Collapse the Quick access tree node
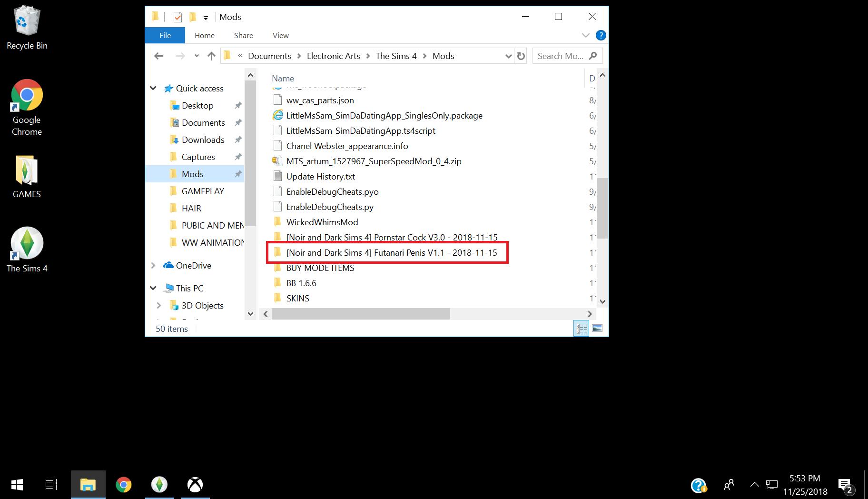Viewport: 868px width, 499px height. tap(153, 88)
